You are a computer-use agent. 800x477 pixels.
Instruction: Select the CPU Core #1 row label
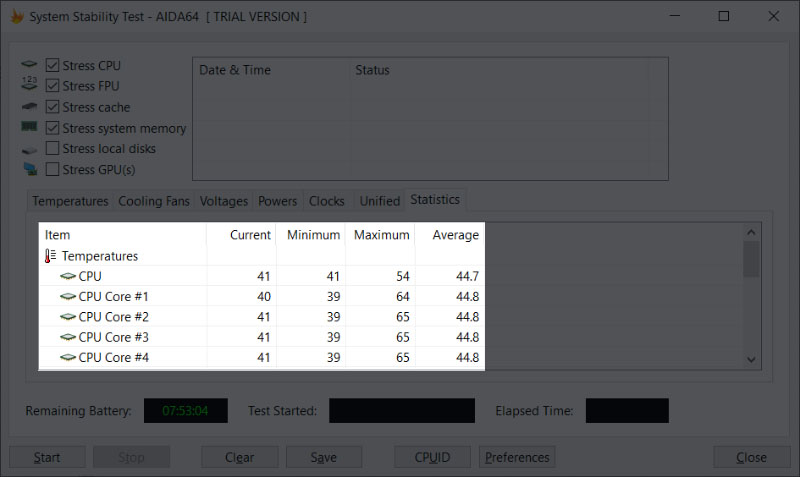point(113,296)
